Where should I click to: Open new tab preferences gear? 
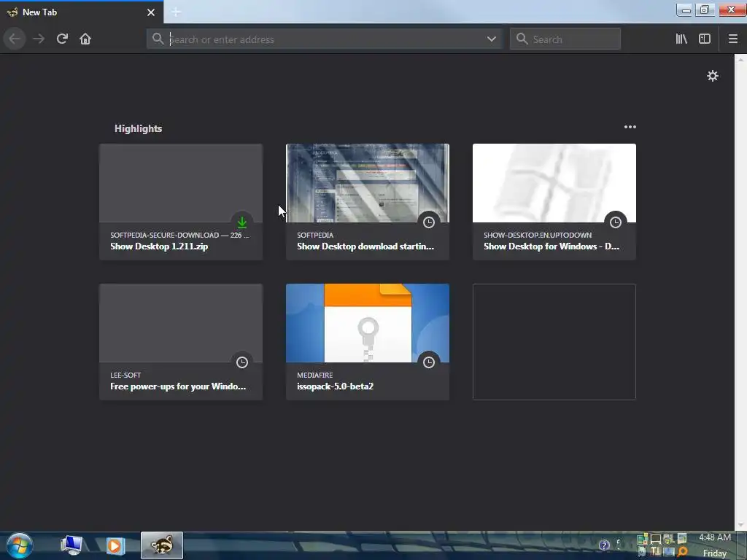(x=712, y=76)
